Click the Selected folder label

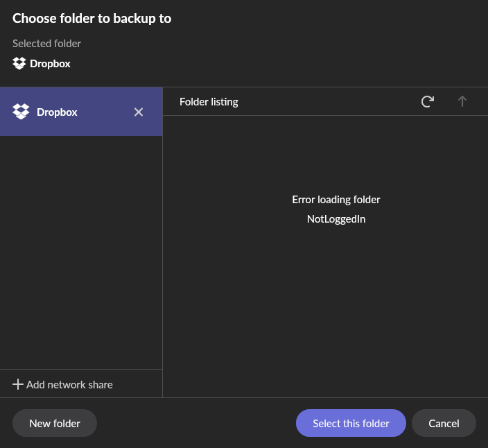coord(46,44)
